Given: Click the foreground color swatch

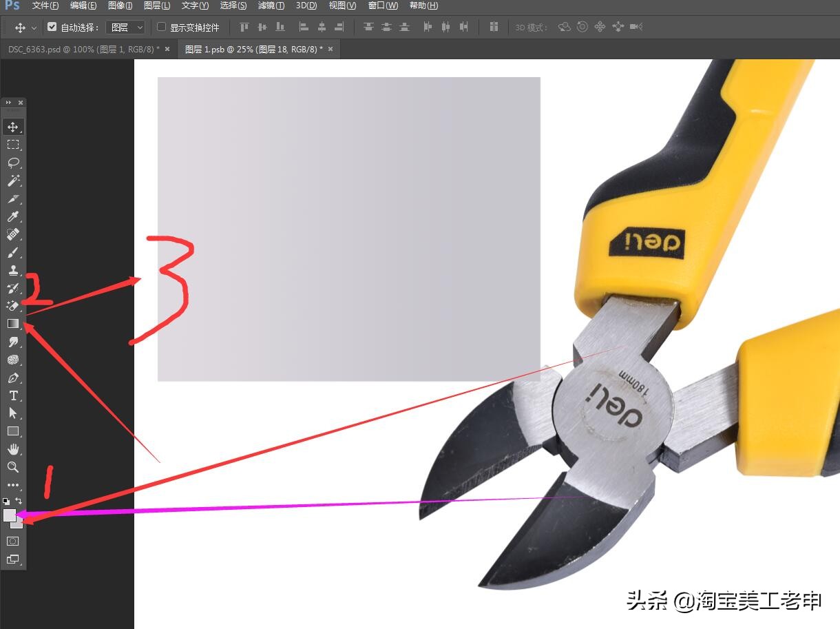Looking at the screenshot, I should tap(9, 515).
